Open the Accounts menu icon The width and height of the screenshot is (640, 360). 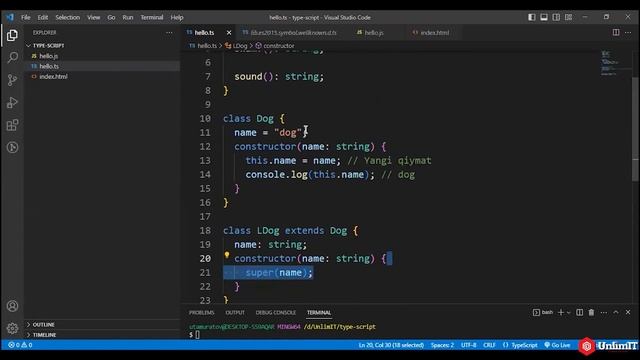tap(12, 306)
